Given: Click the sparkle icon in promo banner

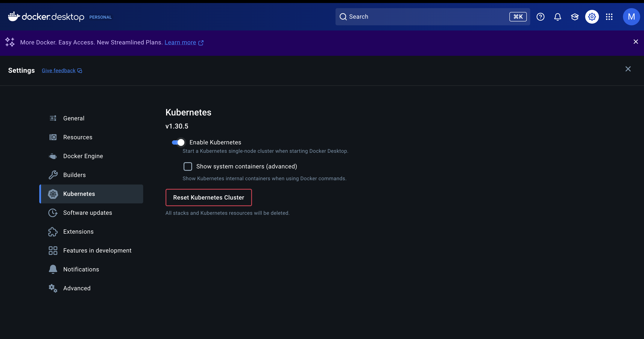Looking at the screenshot, I should [10, 42].
